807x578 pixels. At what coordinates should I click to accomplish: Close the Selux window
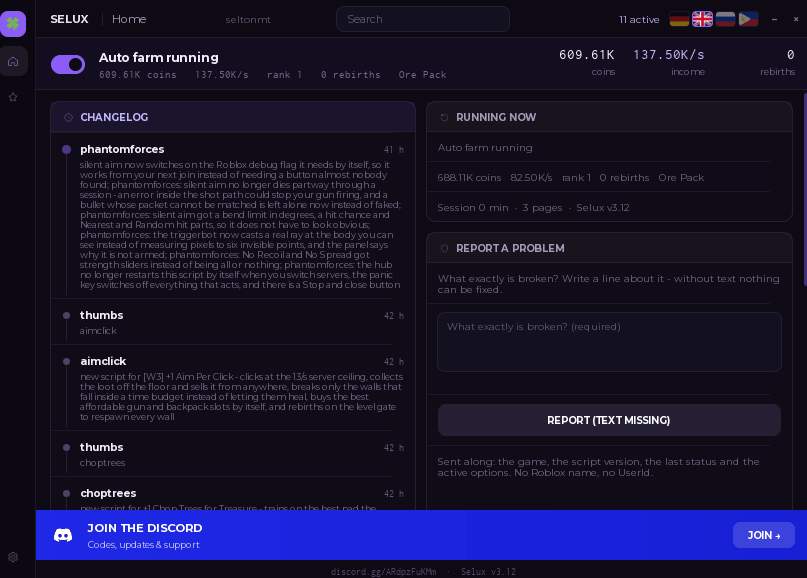[796, 19]
